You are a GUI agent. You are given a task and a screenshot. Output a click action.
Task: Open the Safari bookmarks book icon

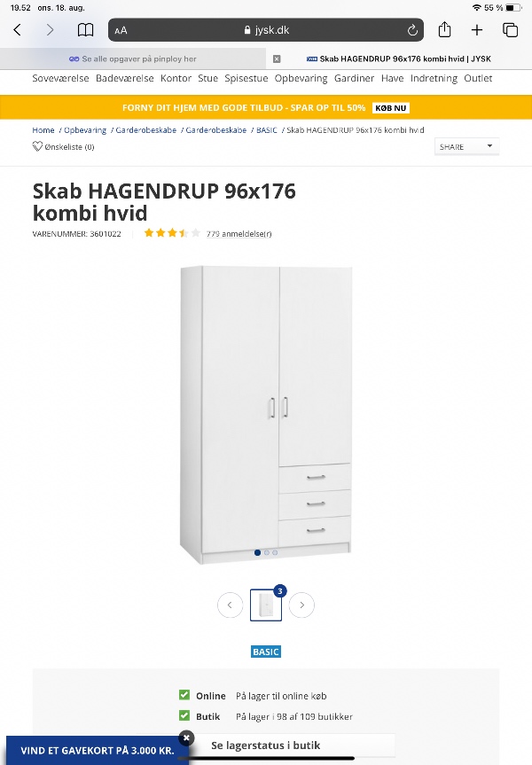[x=85, y=30]
